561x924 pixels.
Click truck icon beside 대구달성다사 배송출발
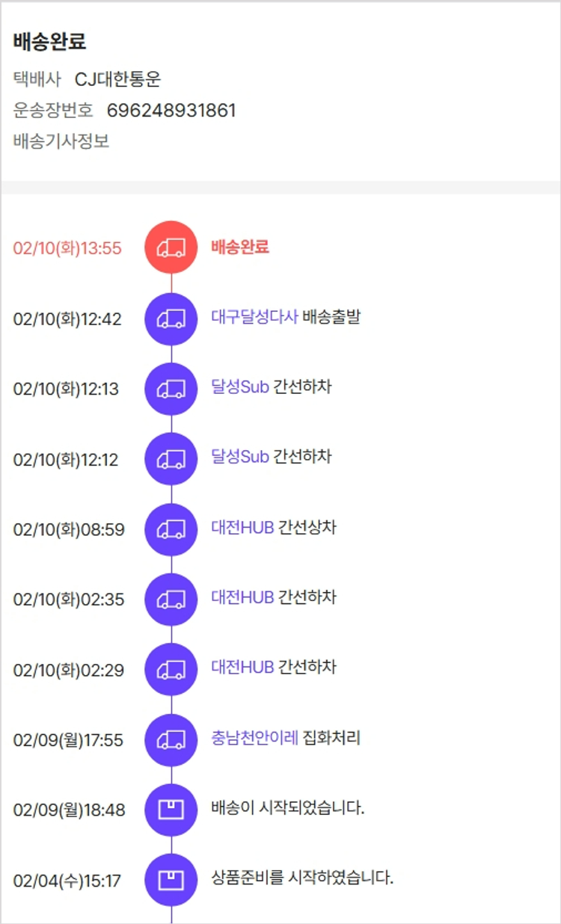[171, 319]
